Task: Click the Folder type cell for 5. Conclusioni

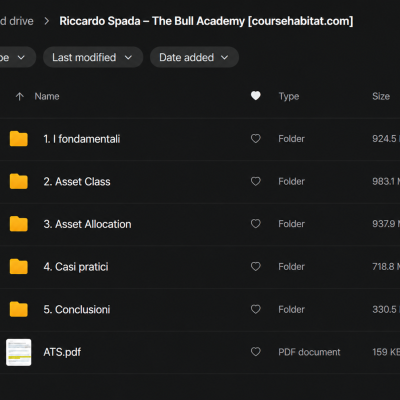Action: pos(292,310)
